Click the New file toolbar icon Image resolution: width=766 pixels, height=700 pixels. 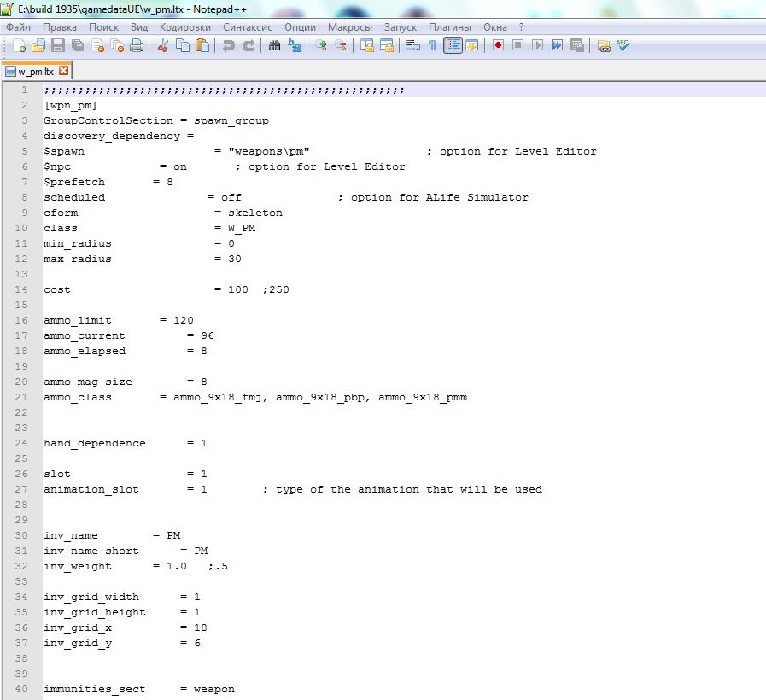[19, 46]
